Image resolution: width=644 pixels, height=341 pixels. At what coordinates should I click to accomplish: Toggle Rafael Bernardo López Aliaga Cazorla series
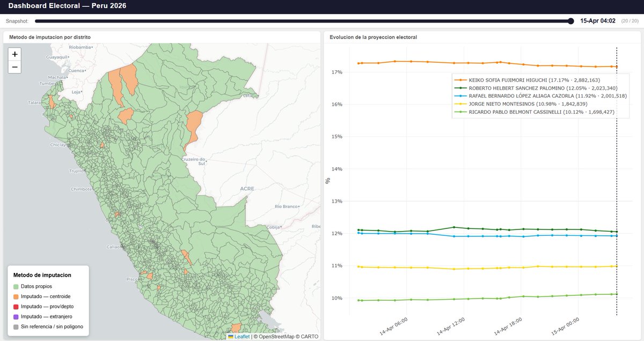[x=540, y=95]
